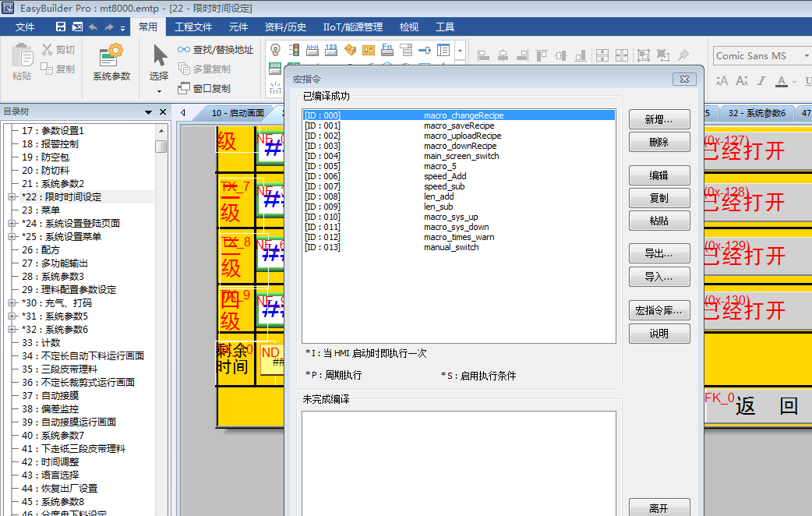This screenshot has width=812, height=516.
Task: Click the Fn function key icon
Action: (387, 50)
